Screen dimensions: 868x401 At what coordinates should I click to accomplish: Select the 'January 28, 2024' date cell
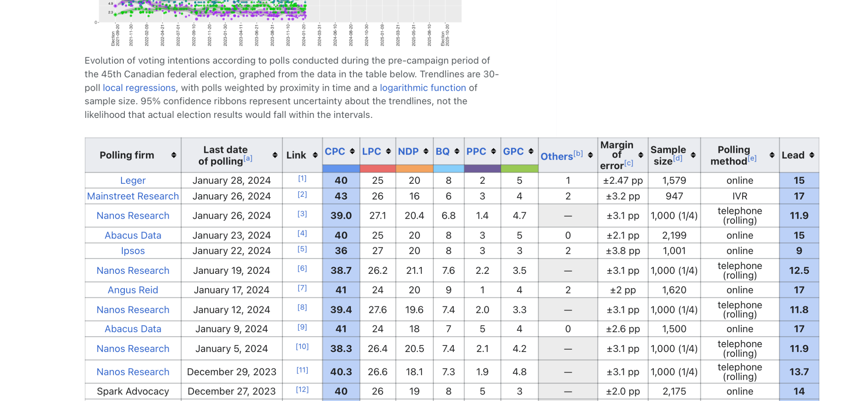tap(232, 180)
